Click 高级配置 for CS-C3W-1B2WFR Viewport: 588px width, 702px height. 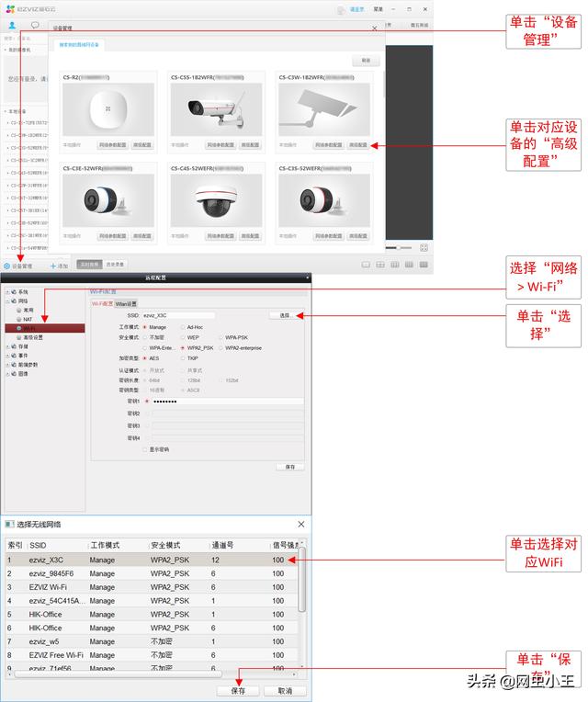357,144
